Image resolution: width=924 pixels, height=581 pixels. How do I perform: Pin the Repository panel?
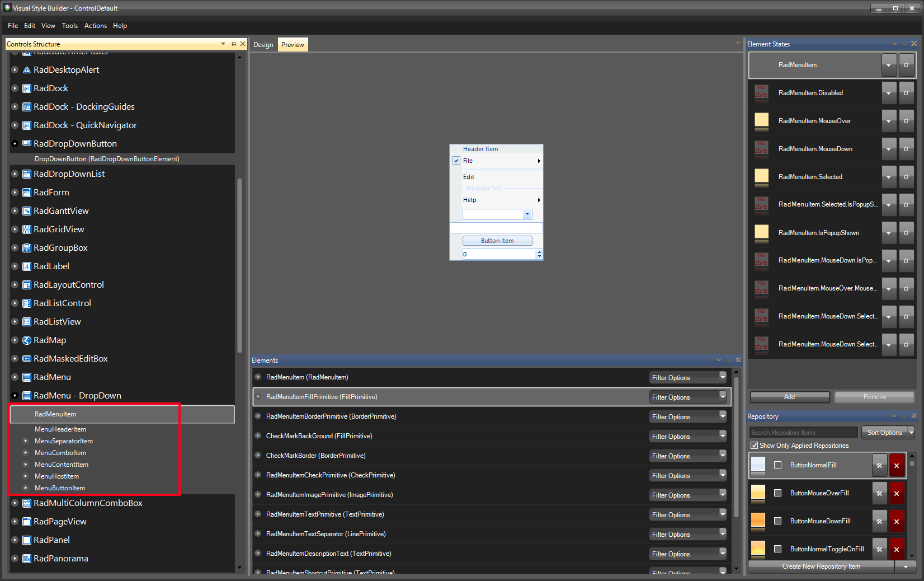pyautogui.click(x=904, y=416)
